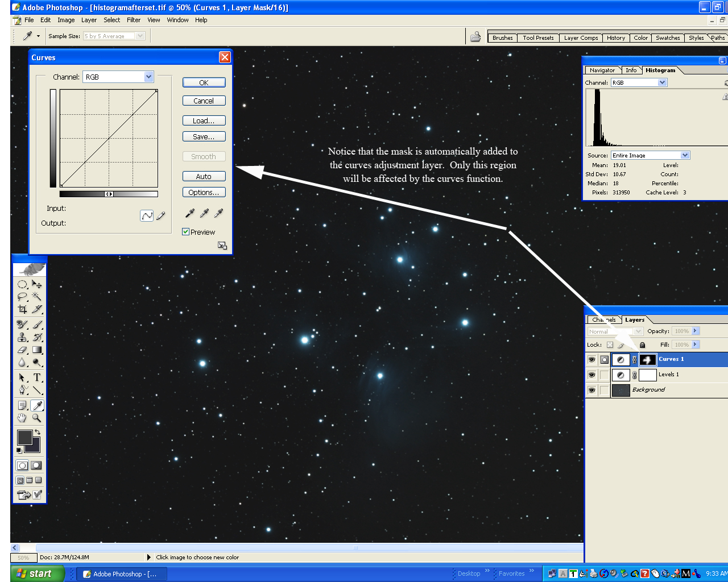Image resolution: width=728 pixels, height=582 pixels.
Task: Toggle visibility of the Background layer
Action: (x=591, y=390)
